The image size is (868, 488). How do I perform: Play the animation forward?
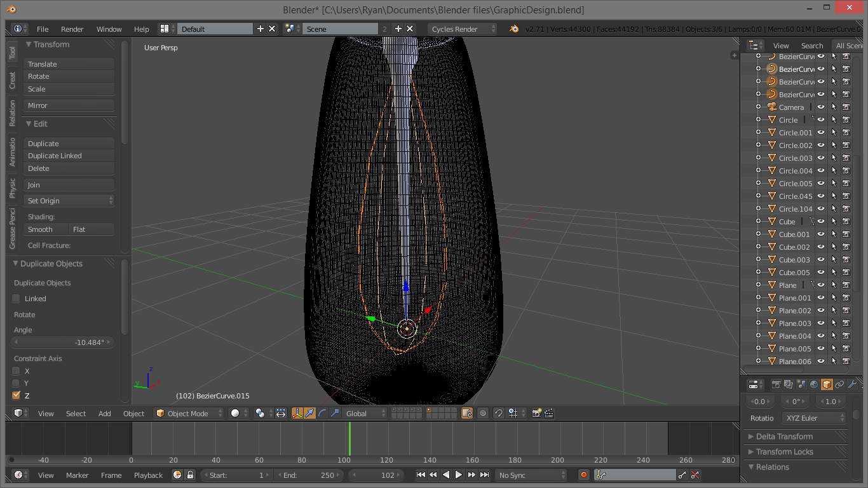pyautogui.click(x=459, y=475)
